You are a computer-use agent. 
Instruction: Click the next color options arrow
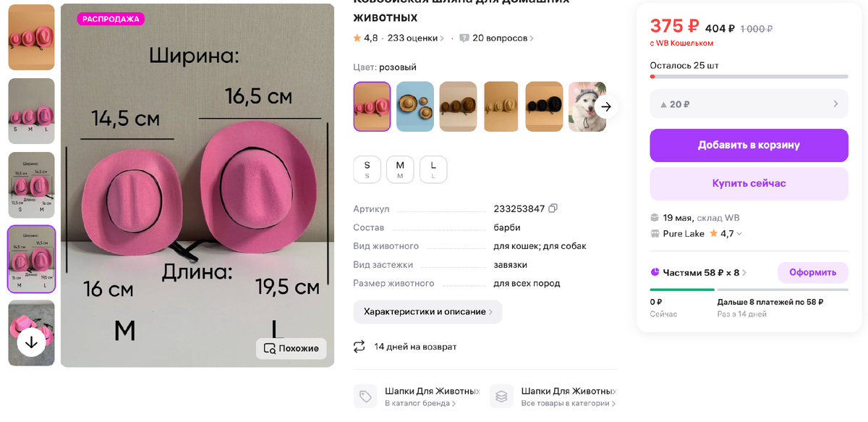[x=606, y=106]
